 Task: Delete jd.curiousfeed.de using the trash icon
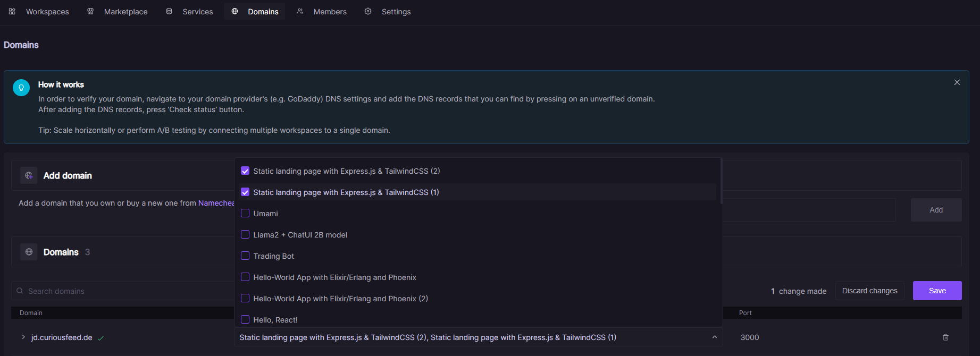[x=945, y=337]
